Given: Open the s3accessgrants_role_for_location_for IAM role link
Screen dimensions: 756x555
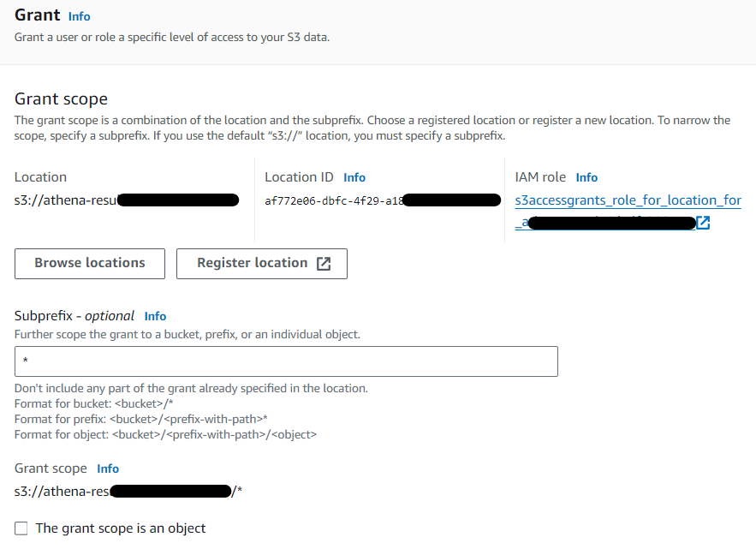Looking at the screenshot, I should coord(628,200).
